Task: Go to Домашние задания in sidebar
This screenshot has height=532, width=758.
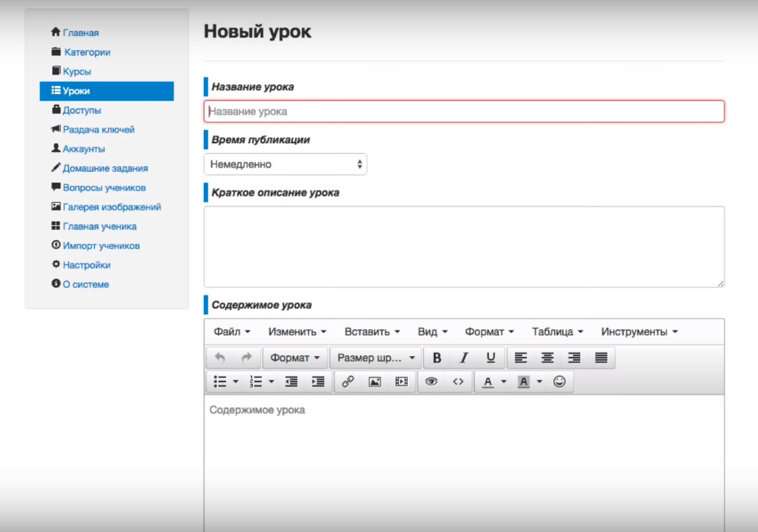Action: tap(105, 169)
